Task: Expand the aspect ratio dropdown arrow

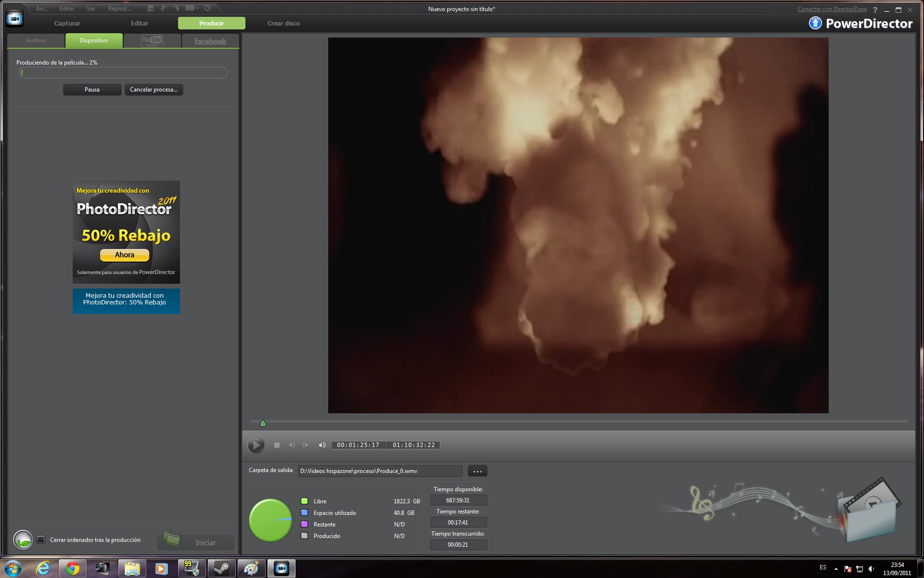Action: 197,9
